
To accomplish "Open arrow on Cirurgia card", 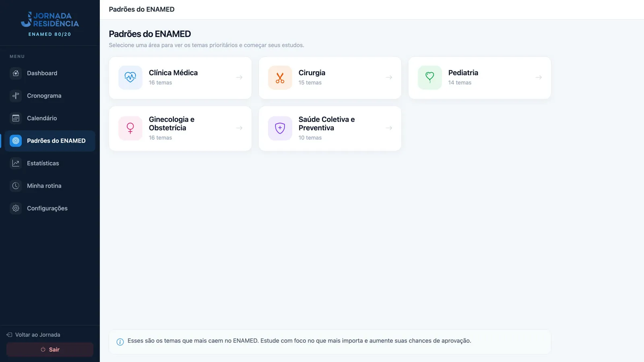I will click(389, 77).
